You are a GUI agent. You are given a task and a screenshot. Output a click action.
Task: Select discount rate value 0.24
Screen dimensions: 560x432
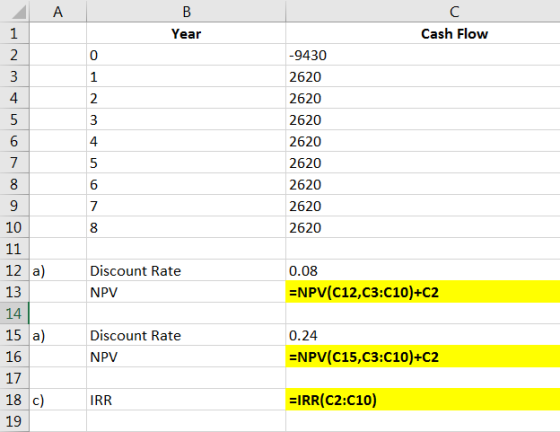coord(423,335)
